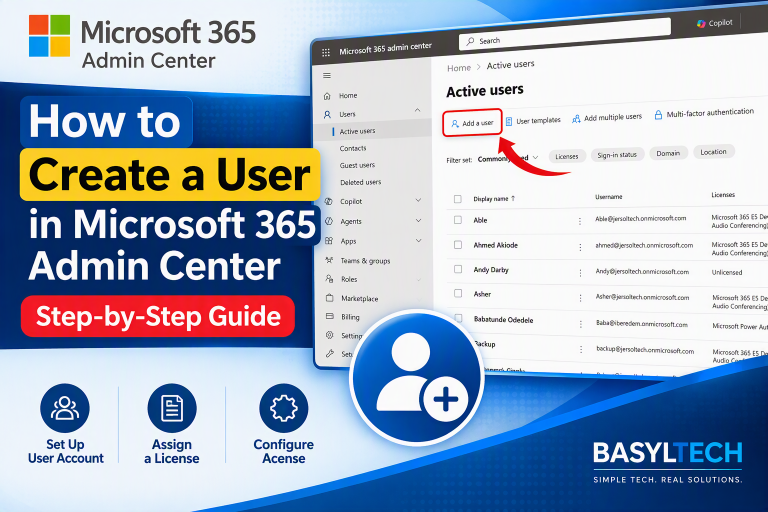Select Guest users under Users
The image size is (768, 512).
point(358,165)
